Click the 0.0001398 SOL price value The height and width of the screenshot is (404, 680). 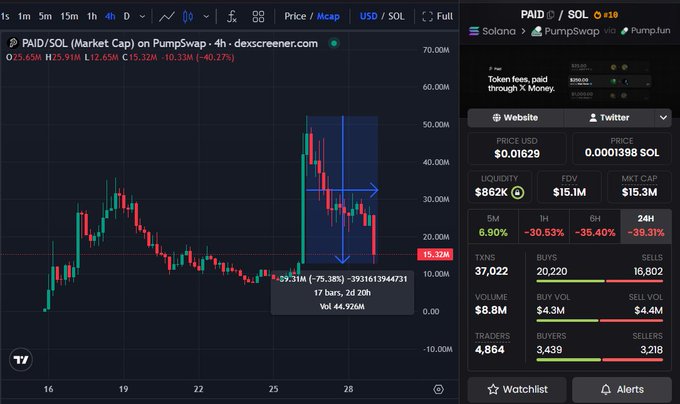(622, 153)
